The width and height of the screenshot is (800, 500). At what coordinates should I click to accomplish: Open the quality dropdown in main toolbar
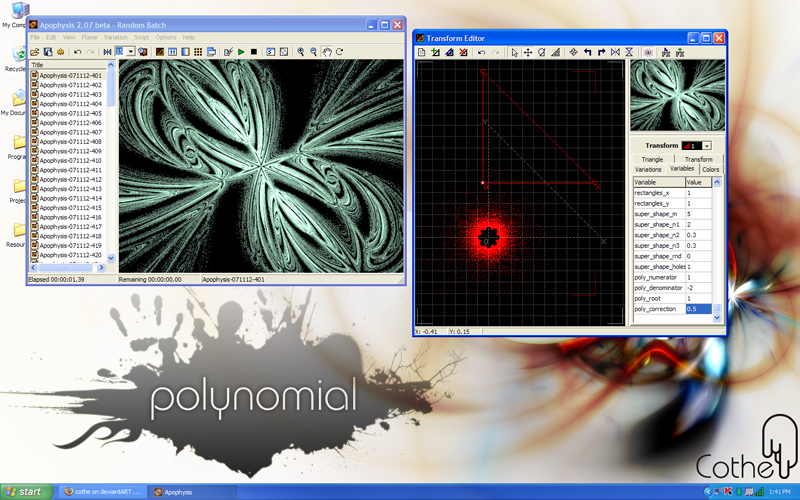pyautogui.click(x=131, y=52)
